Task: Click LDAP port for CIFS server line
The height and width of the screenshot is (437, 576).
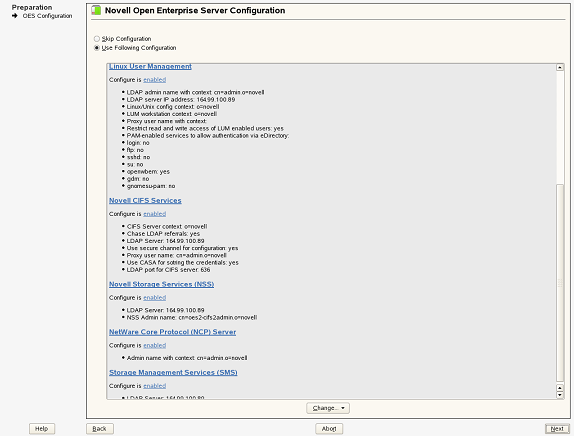Action: (x=168, y=270)
